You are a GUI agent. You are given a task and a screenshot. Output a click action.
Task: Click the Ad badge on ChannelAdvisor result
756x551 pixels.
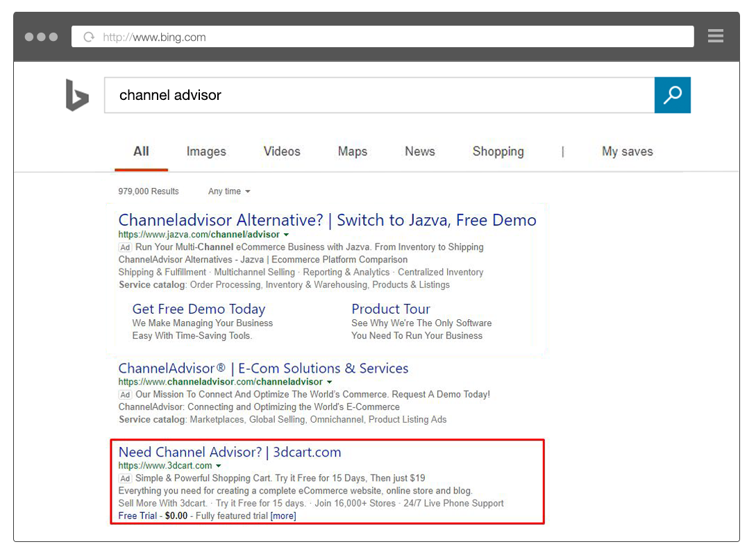tap(125, 395)
